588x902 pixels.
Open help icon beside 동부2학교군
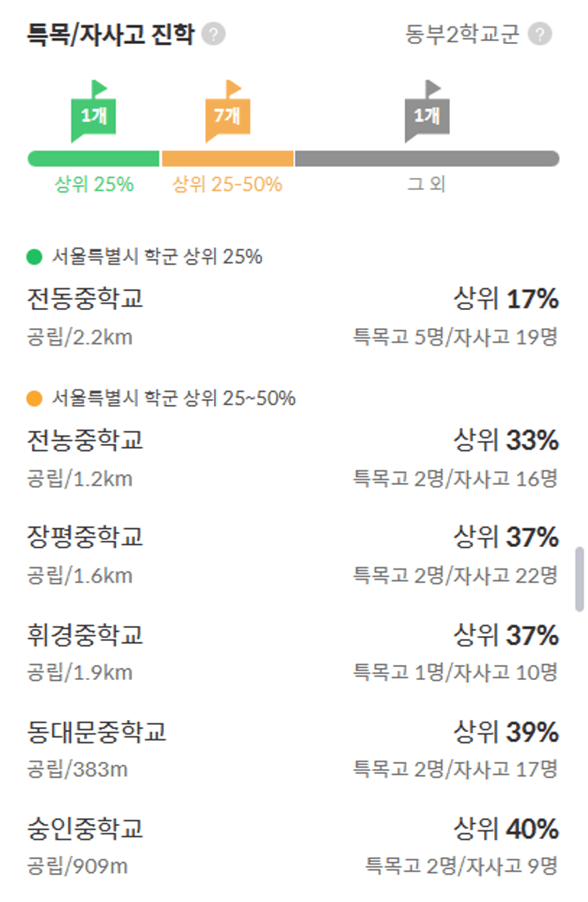[x=540, y=34]
